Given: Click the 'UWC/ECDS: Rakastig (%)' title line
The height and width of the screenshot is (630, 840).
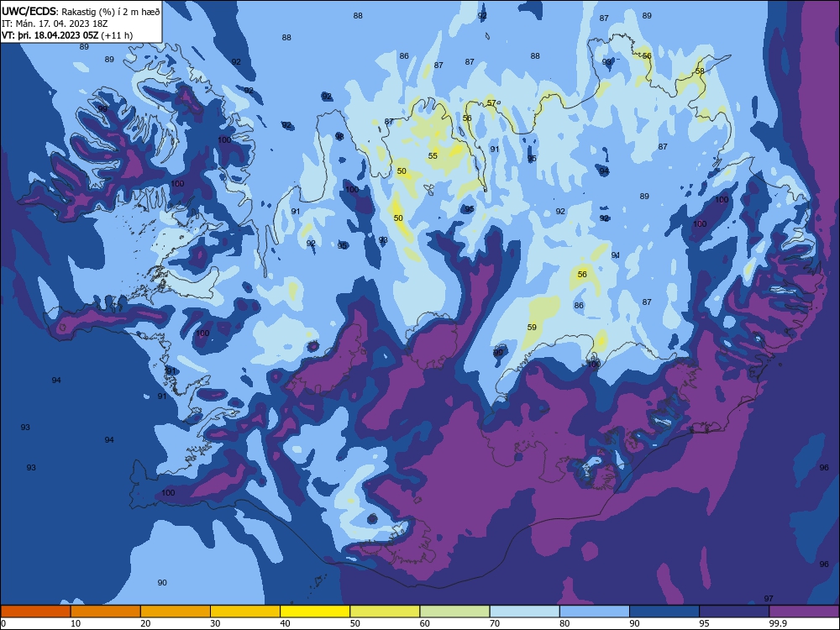Looking at the screenshot, I should click(81, 11).
